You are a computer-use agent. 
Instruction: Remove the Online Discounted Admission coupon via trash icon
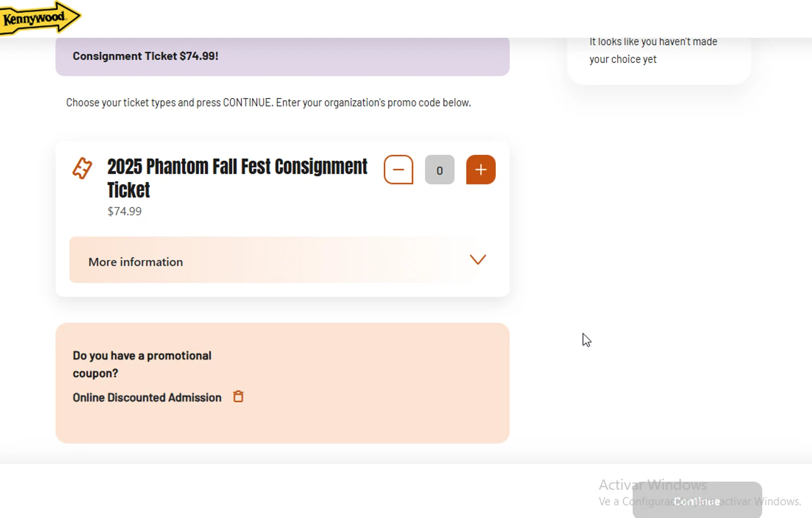click(x=238, y=397)
